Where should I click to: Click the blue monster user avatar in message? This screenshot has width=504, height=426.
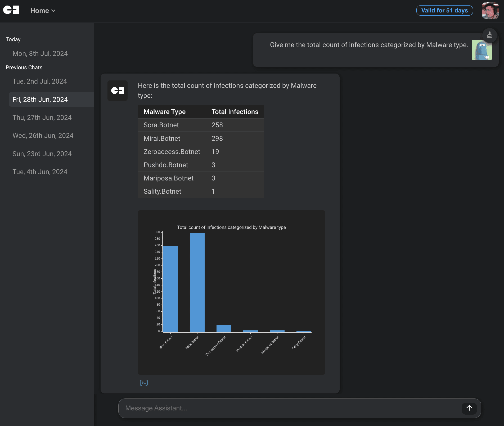click(482, 50)
